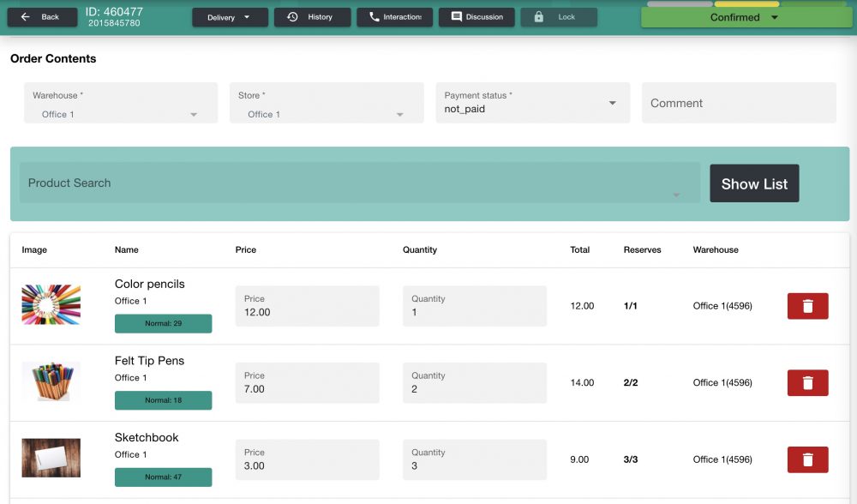Open the Store selector dropdown
The height and width of the screenshot is (504, 857).
click(x=398, y=114)
